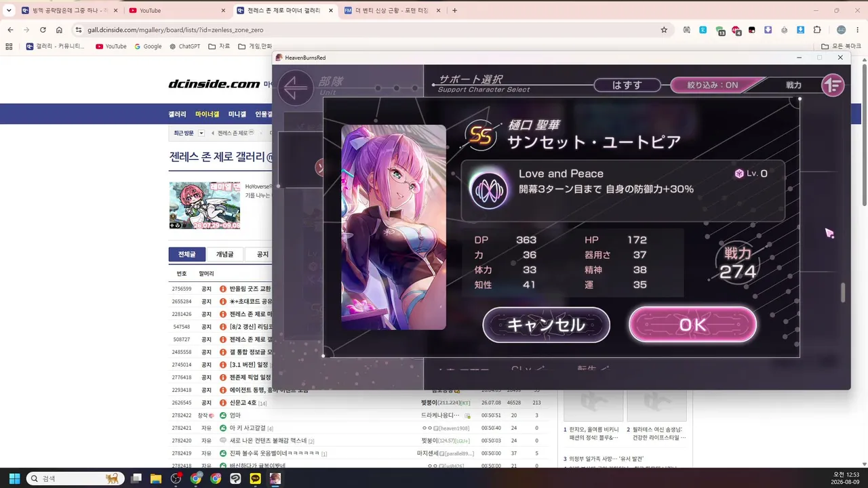
Task: Open the Chrome apps grid icon
Action: click(x=9, y=46)
